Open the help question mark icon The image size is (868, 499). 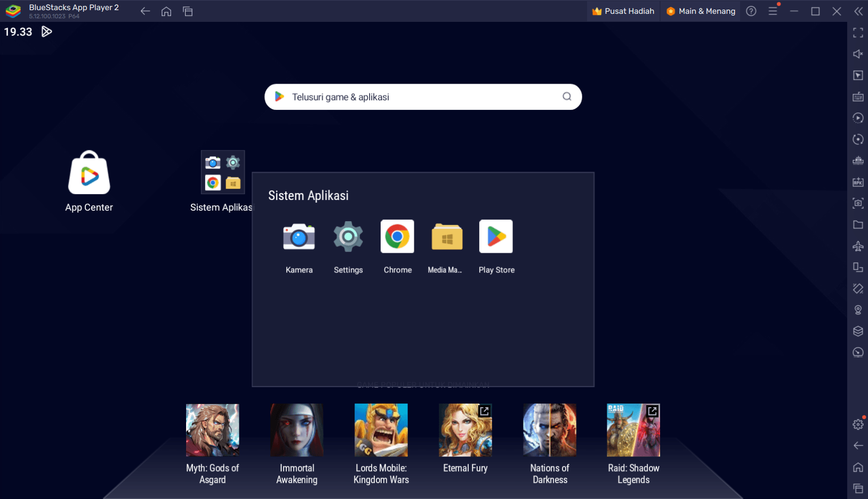pos(751,11)
